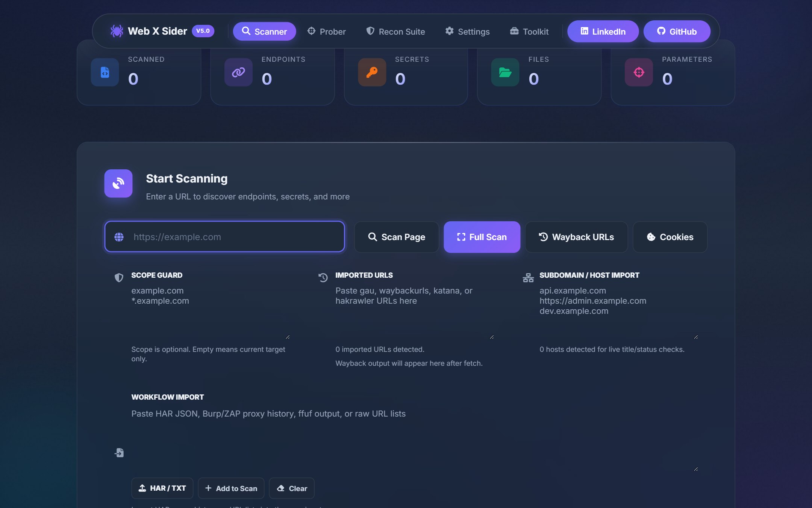
Task: Switch to the Prober tab
Action: 326,31
